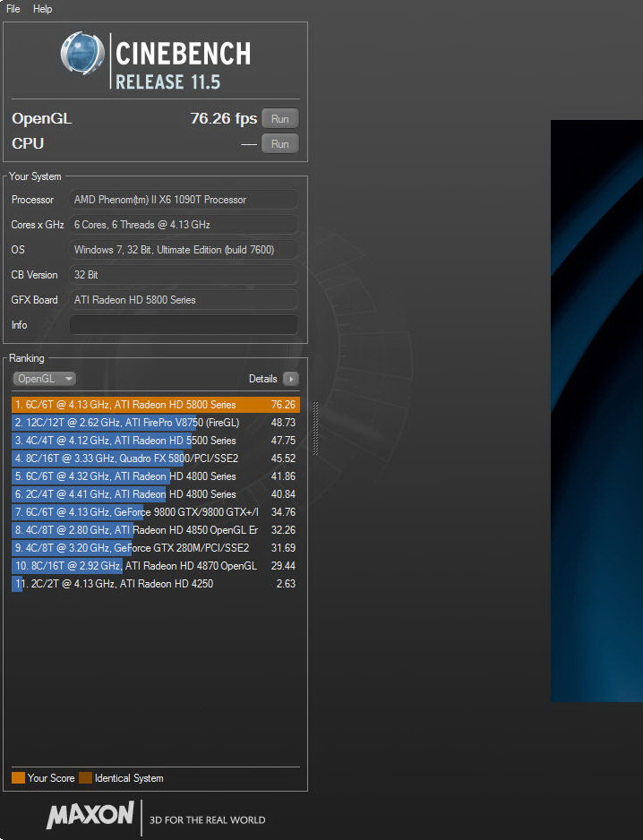Select ranking row 8 Radeon HD 4850 OpenGL
The image size is (643, 840).
(x=156, y=530)
